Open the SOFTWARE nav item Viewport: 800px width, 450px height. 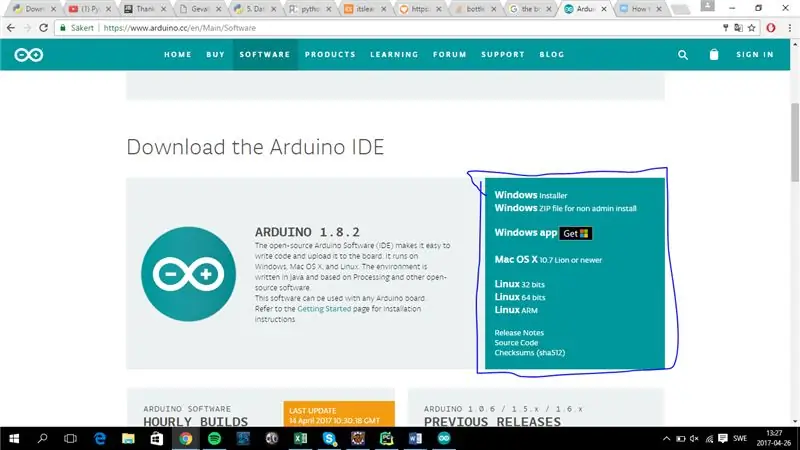click(265, 55)
